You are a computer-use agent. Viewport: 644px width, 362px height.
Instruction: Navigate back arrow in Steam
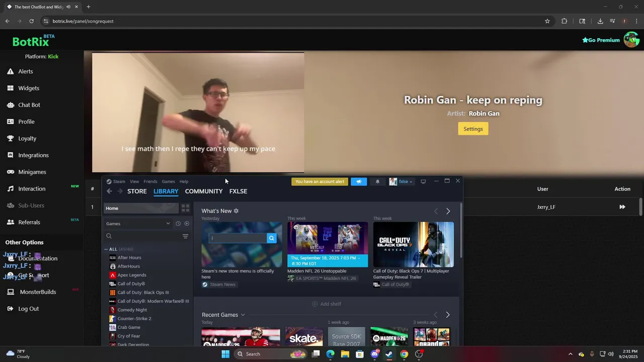pos(109,191)
